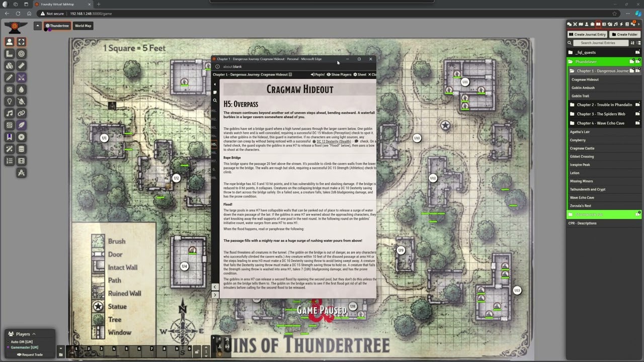Select the drafting compass tool
Image resolution: width=644 pixels, height=362 pixels.
coord(21,173)
